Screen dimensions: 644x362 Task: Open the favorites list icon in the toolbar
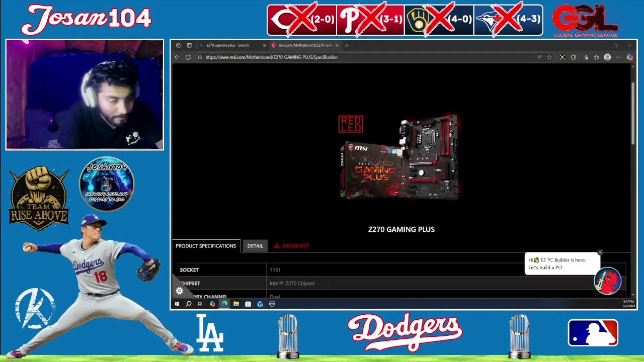597,57
